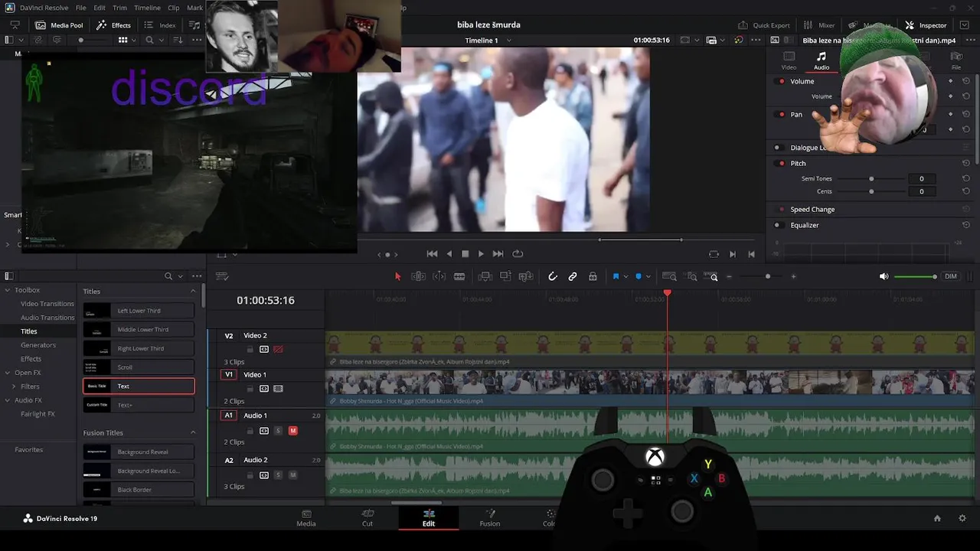Screen dimensions: 980x551
Task: Click the V1 track destination control
Action: pyautogui.click(x=228, y=375)
